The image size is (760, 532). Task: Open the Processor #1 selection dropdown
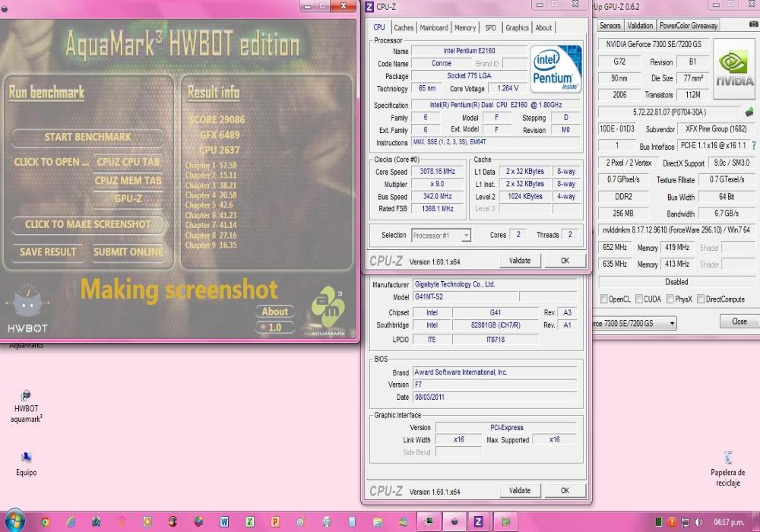coord(441,236)
